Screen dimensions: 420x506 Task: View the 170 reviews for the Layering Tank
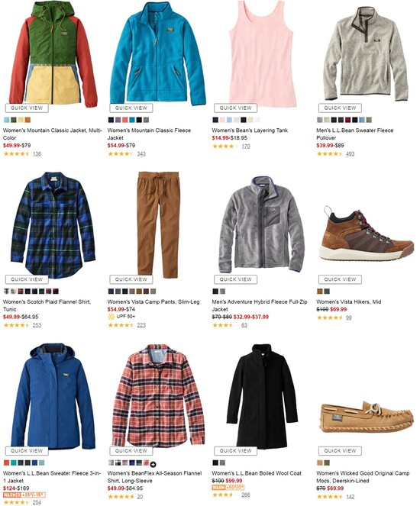coord(246,147)
